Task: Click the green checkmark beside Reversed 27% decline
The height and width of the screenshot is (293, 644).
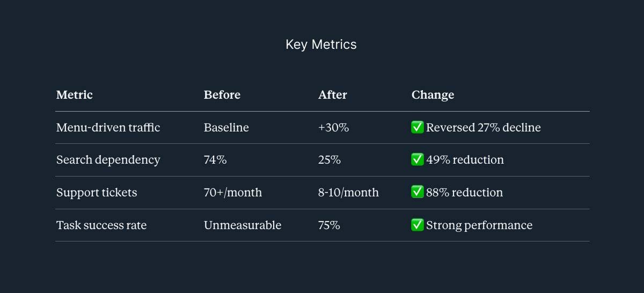Action: [418, 127]
